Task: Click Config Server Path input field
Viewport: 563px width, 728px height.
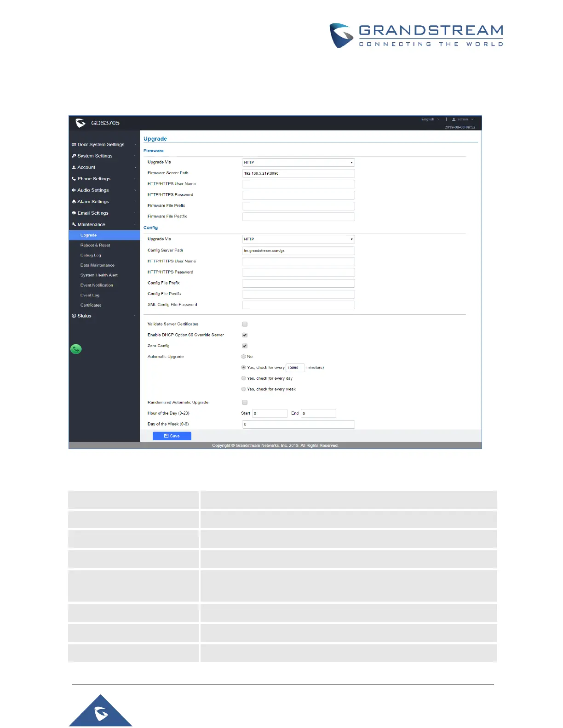Action: coord(299,250)
